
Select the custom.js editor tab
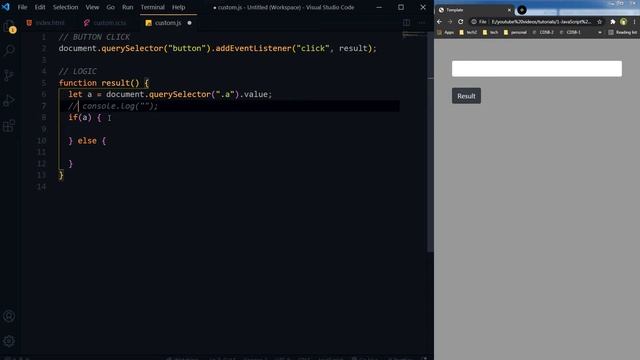click(168, 23)
